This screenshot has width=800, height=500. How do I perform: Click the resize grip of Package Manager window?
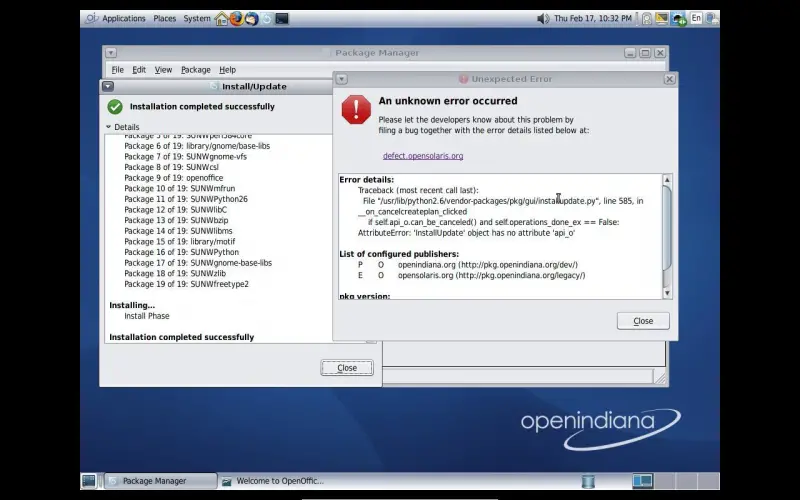(660, 378)
